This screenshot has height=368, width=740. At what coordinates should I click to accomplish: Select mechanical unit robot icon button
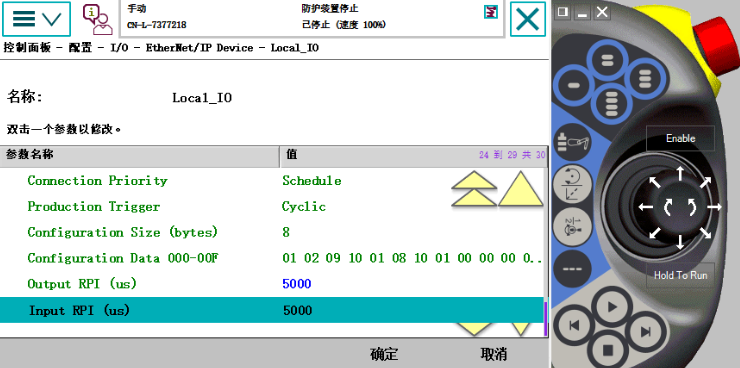pos(572,142)
